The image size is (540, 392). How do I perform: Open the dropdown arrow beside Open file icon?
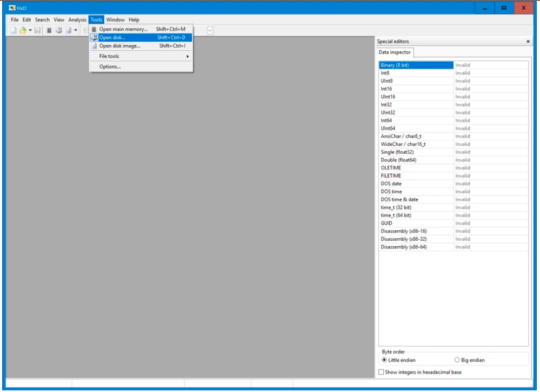click(x=30, y=30)
